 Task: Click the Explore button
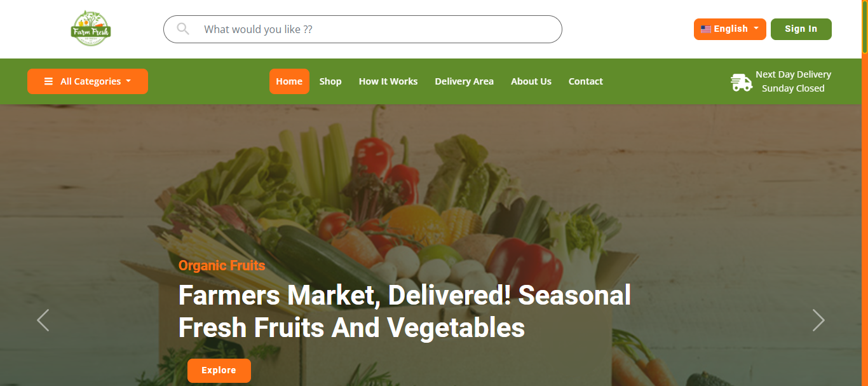point(219,371)
